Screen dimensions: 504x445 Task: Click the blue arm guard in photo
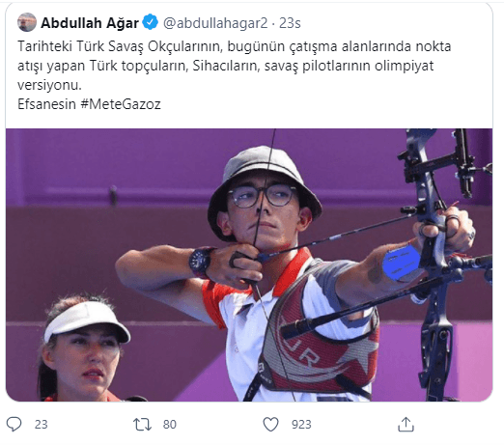(x=402, y=263)
